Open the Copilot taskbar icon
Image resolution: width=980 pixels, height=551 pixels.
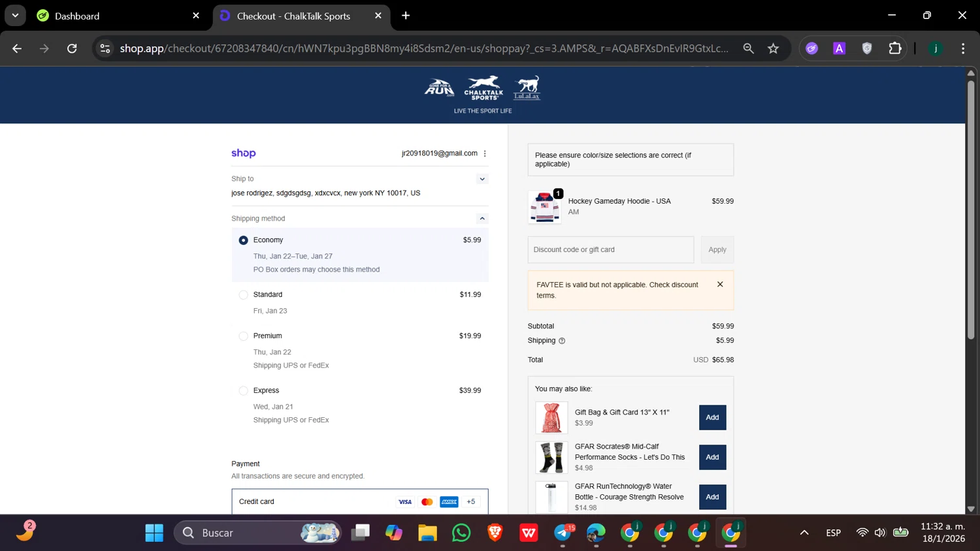[394, 533]
